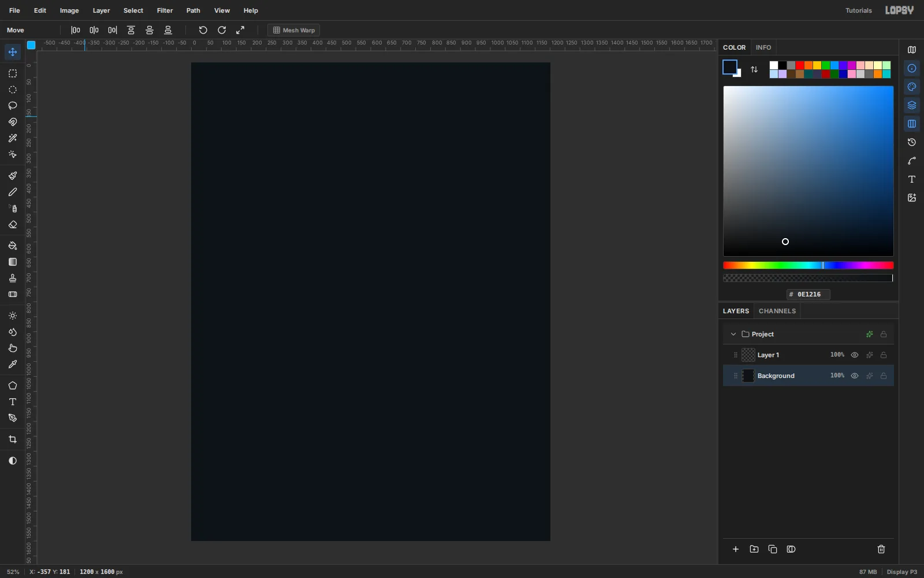Align layer to horizontal center
This screenshot has height=578, width=924.
pos(94,30)
